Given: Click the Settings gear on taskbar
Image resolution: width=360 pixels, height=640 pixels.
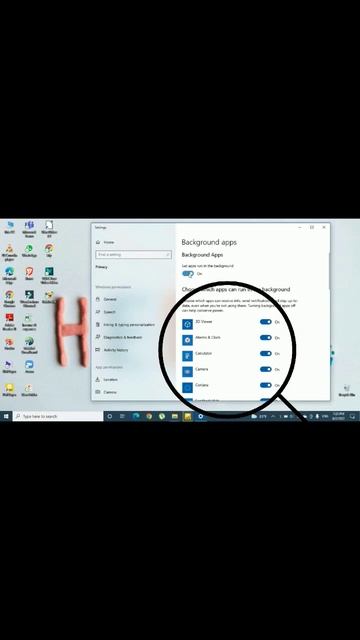Looking at the screenshot, I should point(200,416).
